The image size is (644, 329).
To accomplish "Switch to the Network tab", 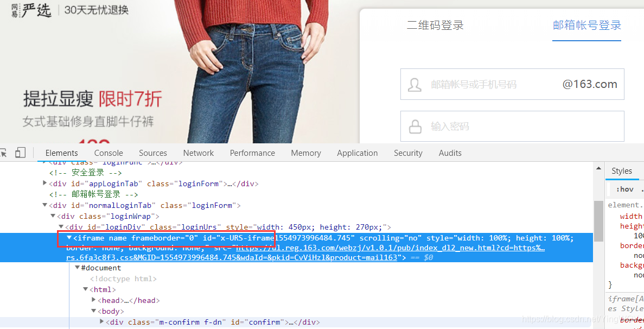I will click(199, 153).
